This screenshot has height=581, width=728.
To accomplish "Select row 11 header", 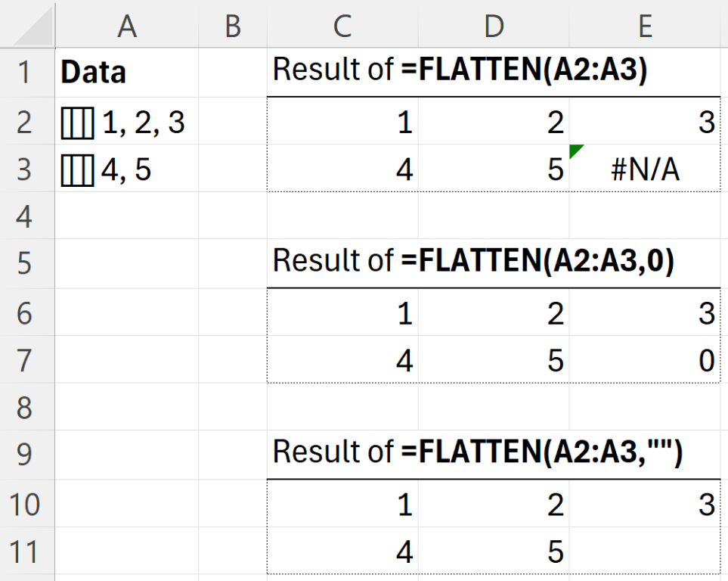I will pyautogui.click(x=27, y=552).
